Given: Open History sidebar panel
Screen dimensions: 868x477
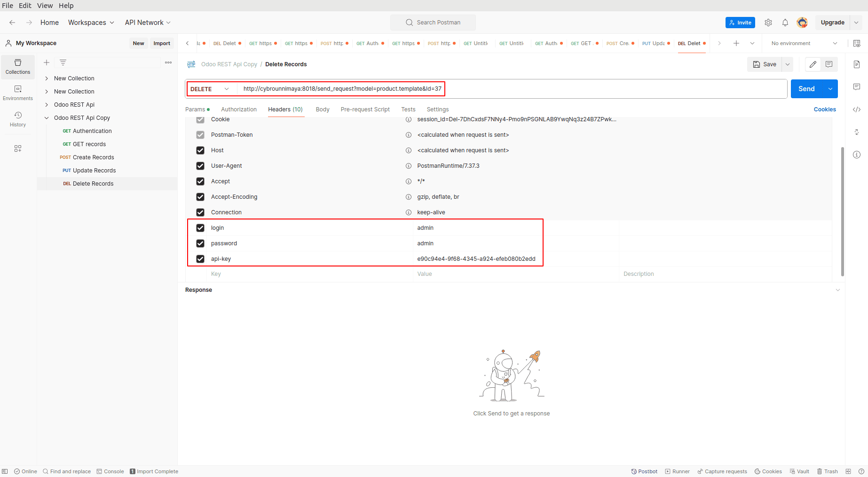Looking at the screenshot, I should pos(18,119).
